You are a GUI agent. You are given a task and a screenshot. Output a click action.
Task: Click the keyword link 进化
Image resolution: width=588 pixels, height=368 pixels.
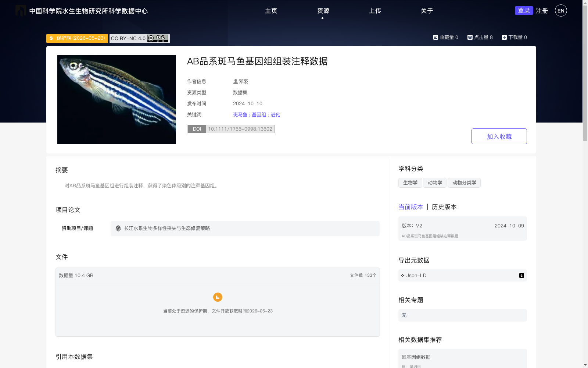[275, 115]
